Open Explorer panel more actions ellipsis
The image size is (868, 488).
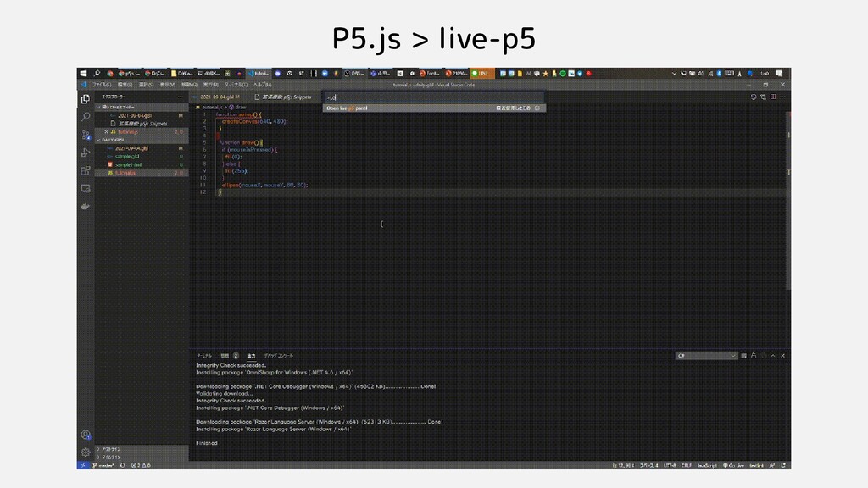[x=180, y=97]
